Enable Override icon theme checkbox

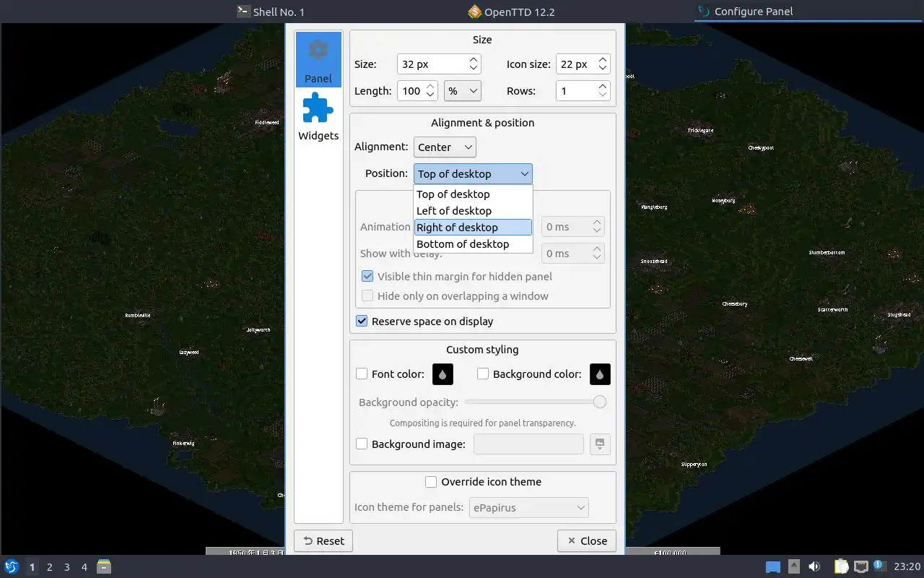click(431, 481)
